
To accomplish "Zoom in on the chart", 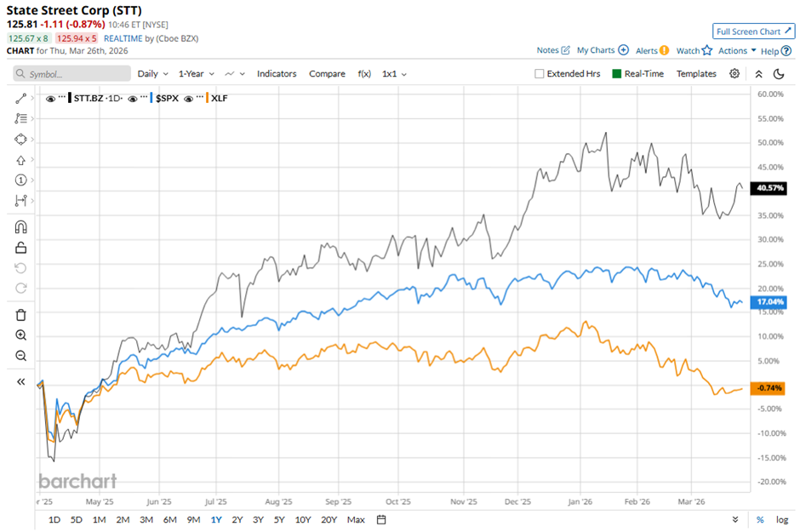I will (x=21, y=335).
